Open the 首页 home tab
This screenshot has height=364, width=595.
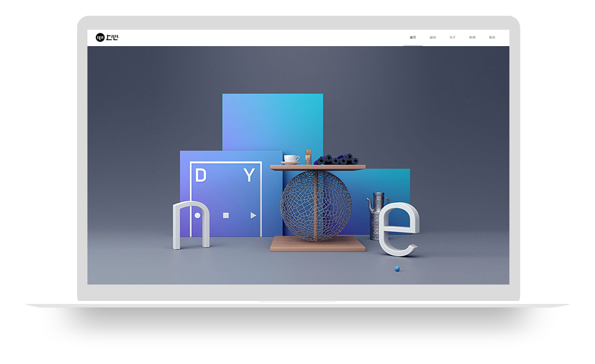tap(413, 38)
